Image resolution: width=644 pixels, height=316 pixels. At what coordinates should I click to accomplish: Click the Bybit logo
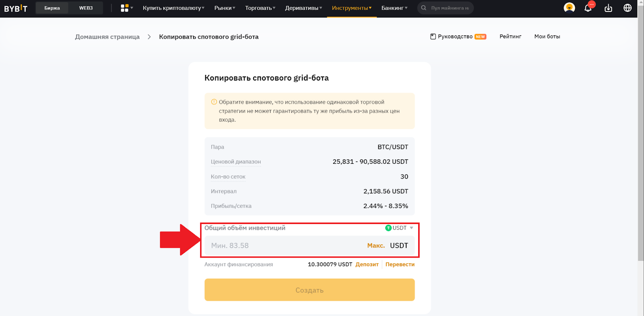[16, 8]
